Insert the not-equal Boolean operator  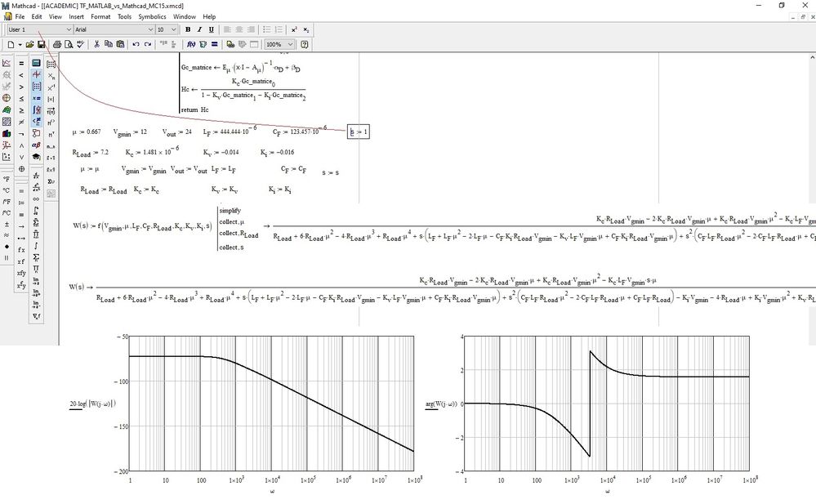(x=21, y=122)
